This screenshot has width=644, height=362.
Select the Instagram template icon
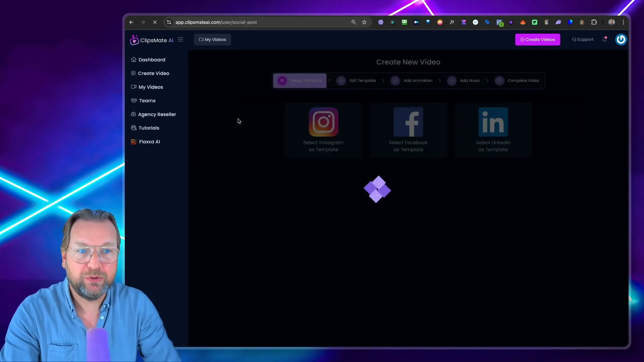[324, 122]
